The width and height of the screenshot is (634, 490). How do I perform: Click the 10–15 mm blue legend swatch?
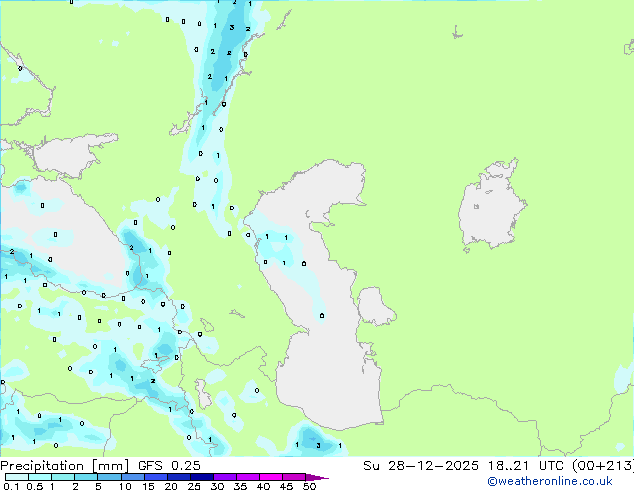click(x=132, y=477)
